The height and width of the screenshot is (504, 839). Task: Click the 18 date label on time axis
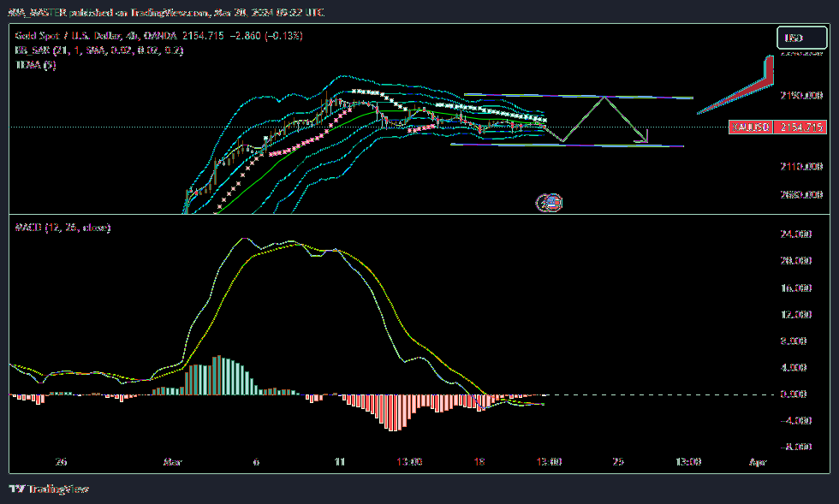pyautogui.click(x=479, y=462)
